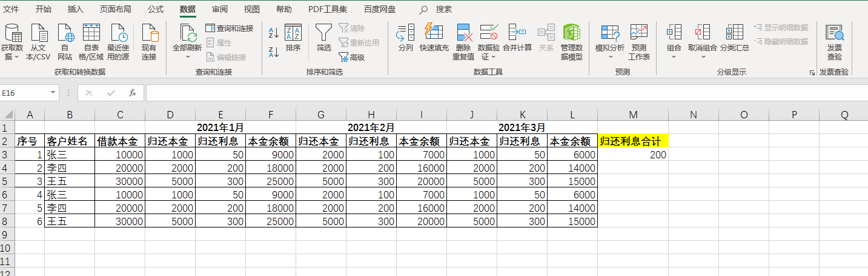Open 高级 (Advanced) filter options
This screenshot has width=868, height=276.
coord(352,57)
